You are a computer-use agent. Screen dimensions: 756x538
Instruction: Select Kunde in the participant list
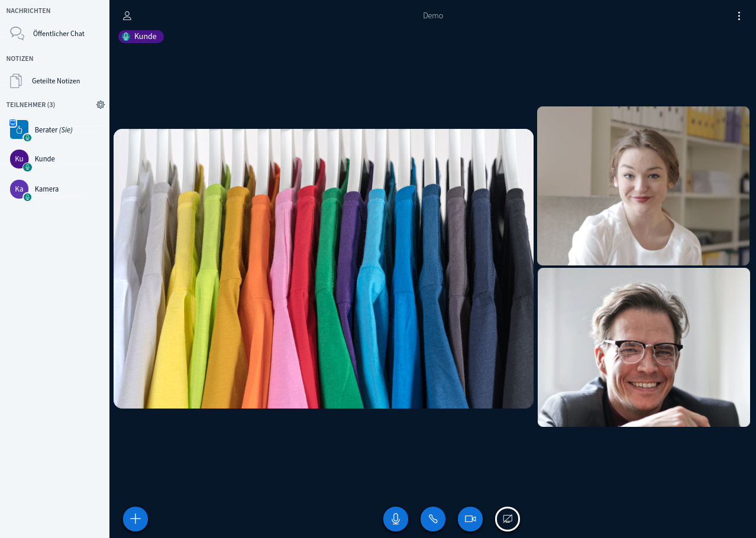click(45, 159)
